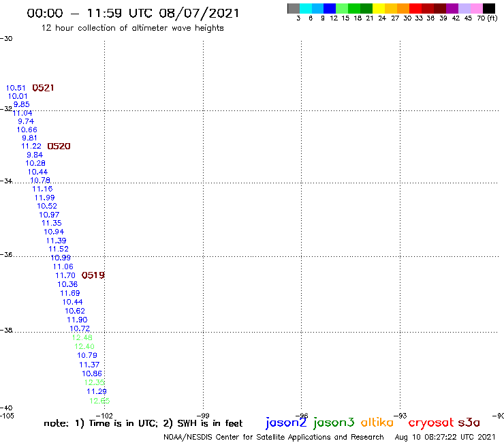The width and height of the screenshot is (504, 443).
Task: Click the wave height value 10.66
Action: 27,130
